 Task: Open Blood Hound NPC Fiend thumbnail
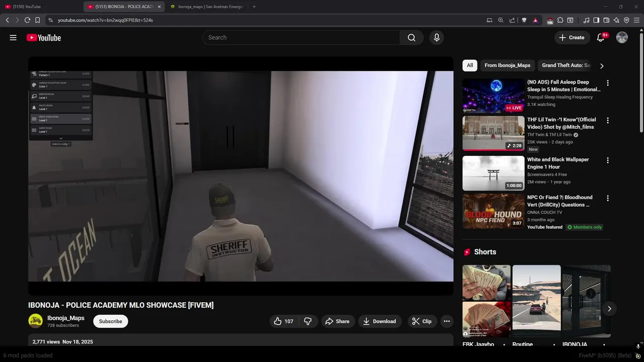point(493,211)
